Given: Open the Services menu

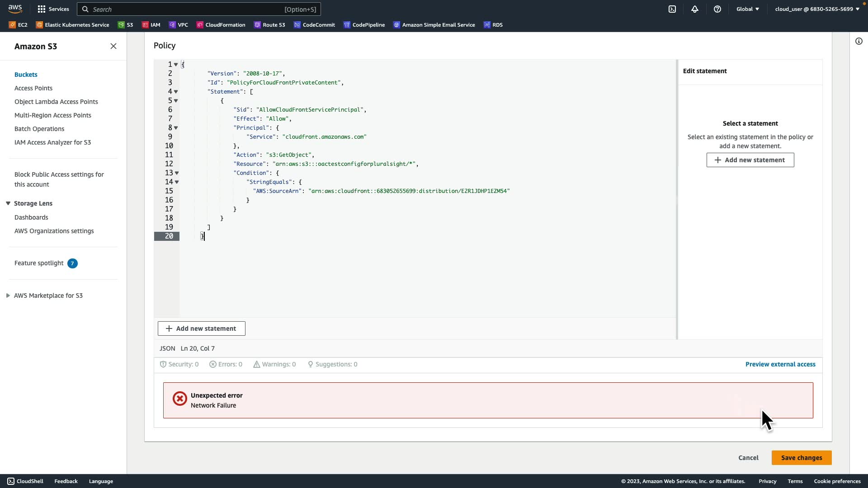Looking at the screenshot, I should 53,9.
